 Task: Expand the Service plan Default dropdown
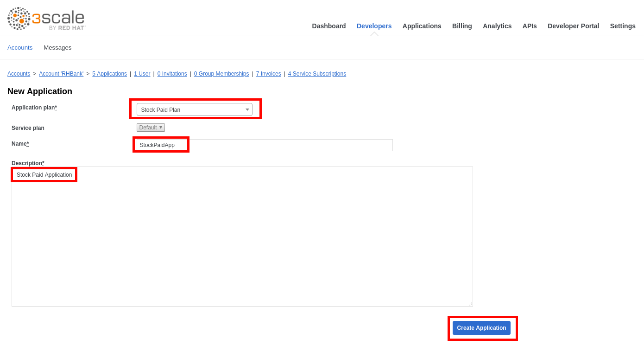[x=151, y=128]
